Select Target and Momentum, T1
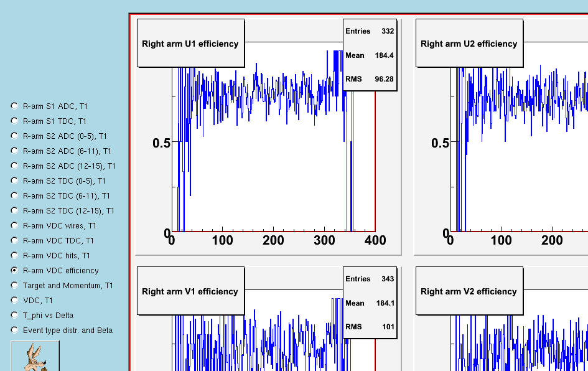Screen dimensions: 588x371 click(x=14, y=286)
